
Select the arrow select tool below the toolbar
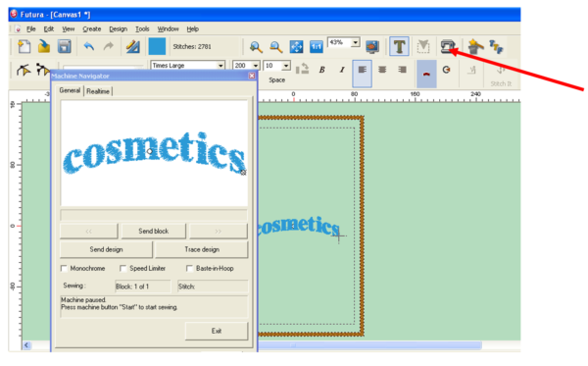(x=24, y=70)
